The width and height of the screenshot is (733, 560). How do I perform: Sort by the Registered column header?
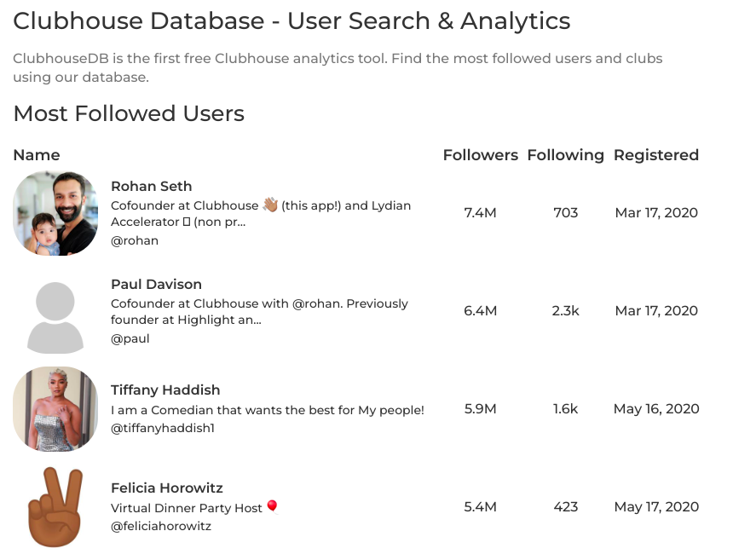click(x=655, y=155)
